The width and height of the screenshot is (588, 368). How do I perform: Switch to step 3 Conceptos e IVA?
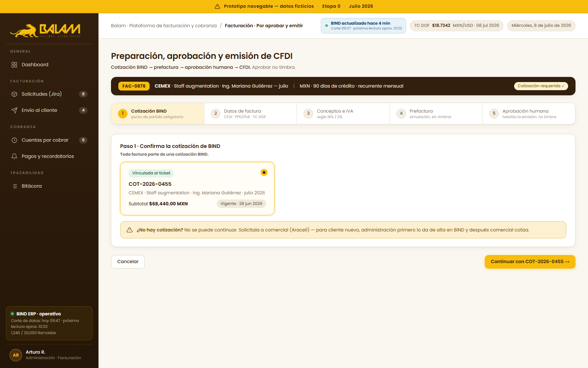[343, 114]
